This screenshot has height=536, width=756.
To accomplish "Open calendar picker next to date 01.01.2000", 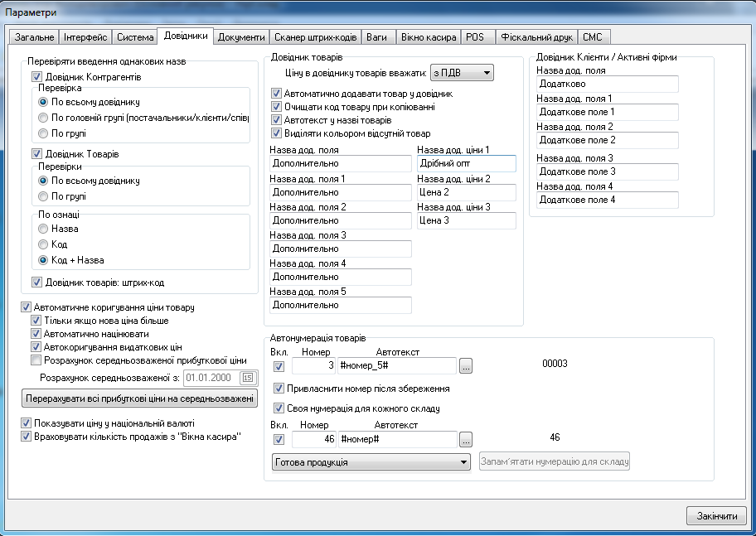I will 248,378.
